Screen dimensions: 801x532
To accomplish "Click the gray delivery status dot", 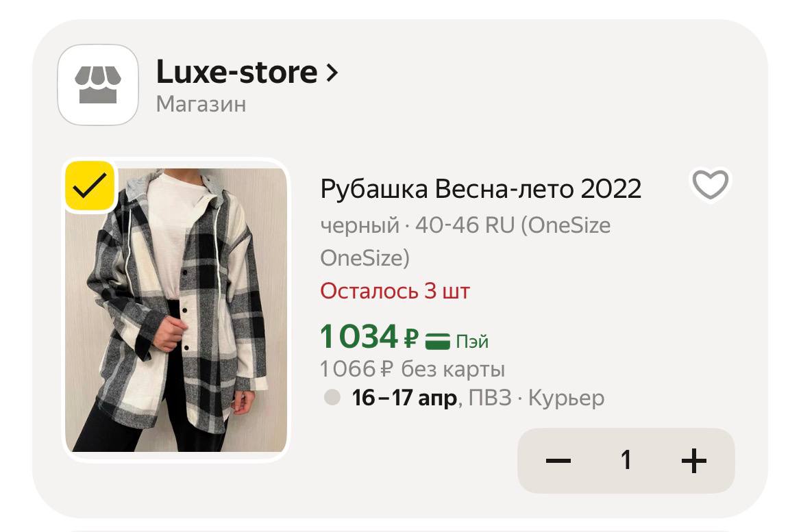I will point(332,397).
